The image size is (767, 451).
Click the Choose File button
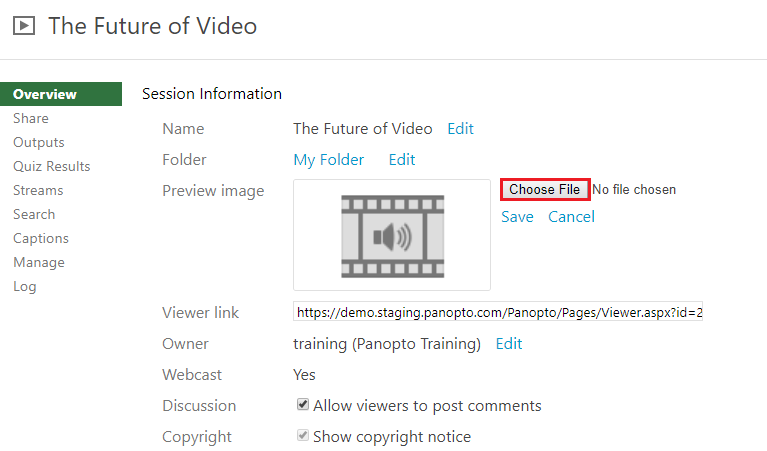pos(544,189)
